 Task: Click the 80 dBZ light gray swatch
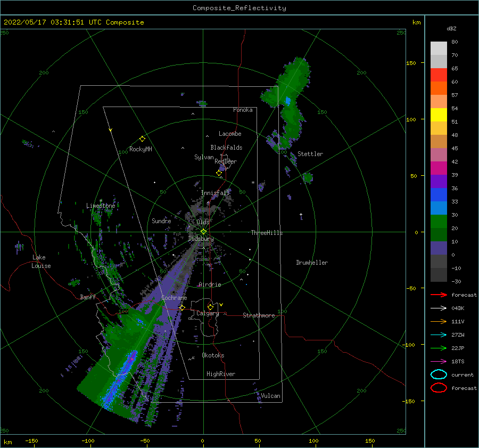439,48
